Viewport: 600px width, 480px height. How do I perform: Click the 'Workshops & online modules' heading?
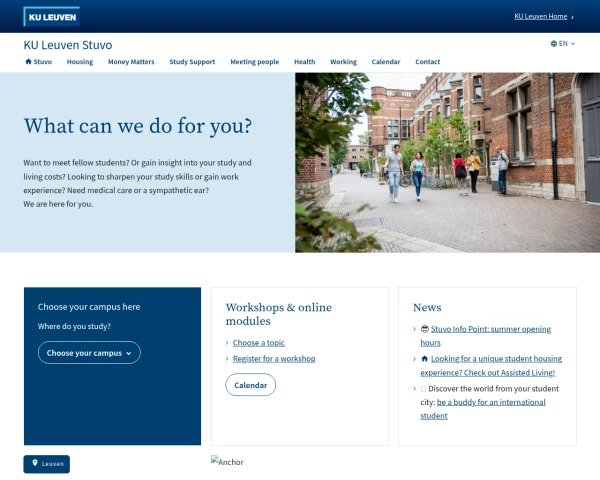279,314
